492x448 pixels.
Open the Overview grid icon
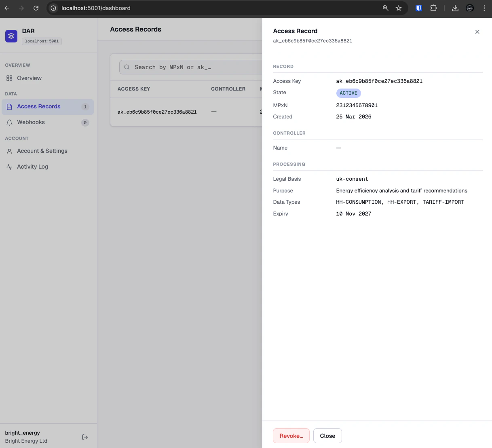click(9, 78)
